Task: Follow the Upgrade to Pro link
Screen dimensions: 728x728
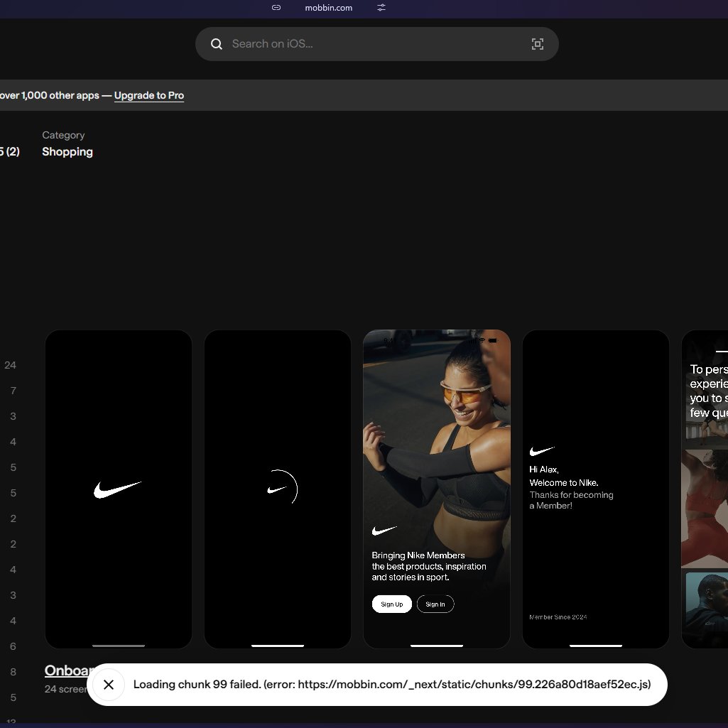Action: tap(149, 96)
